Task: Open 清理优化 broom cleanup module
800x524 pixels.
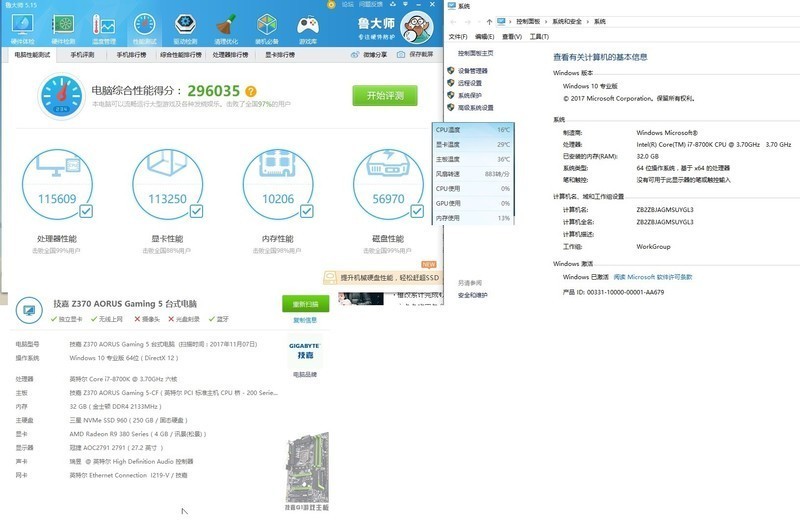Action: pos(226,28)
